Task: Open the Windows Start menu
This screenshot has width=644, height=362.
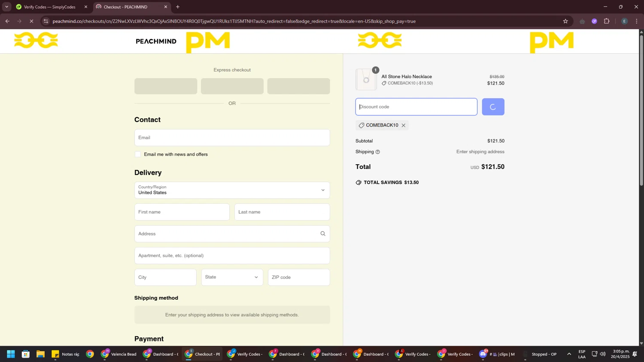Action: coord(11,354)
